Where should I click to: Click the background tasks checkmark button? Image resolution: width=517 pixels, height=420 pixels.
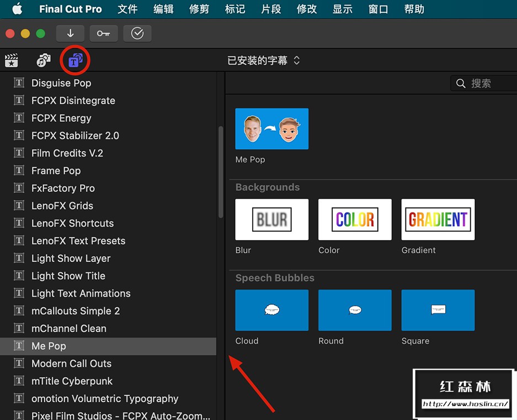point(137,33)
